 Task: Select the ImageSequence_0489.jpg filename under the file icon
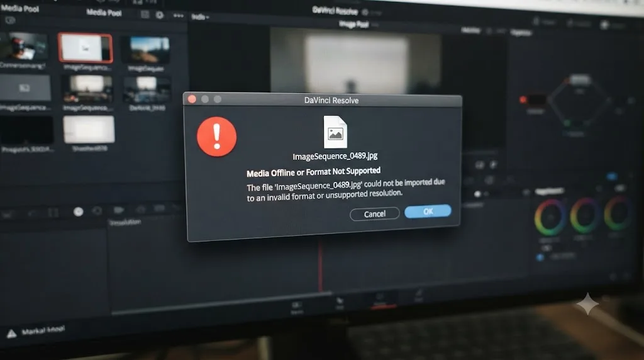click(335, 156)
